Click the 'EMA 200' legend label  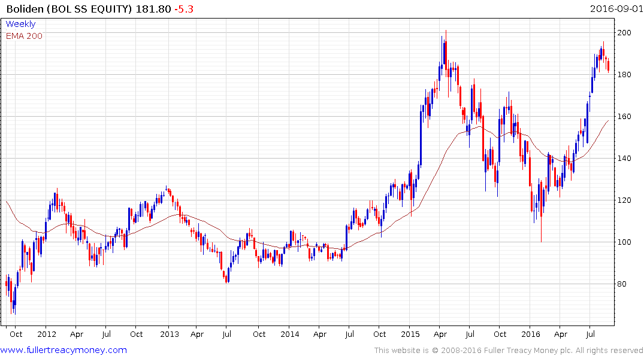pyautogui.click(x=24, y=36)
